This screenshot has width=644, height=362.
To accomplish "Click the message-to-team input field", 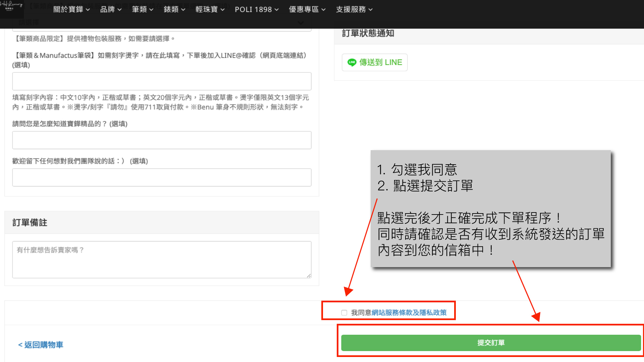I will pos(162,177).
